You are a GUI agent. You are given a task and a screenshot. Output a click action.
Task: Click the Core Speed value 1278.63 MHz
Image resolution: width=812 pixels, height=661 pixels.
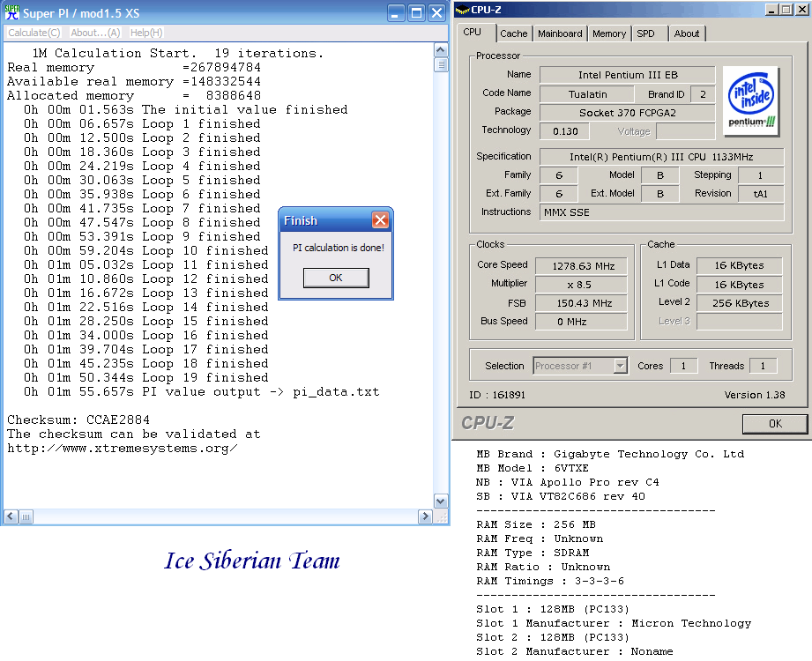point(581,266)
